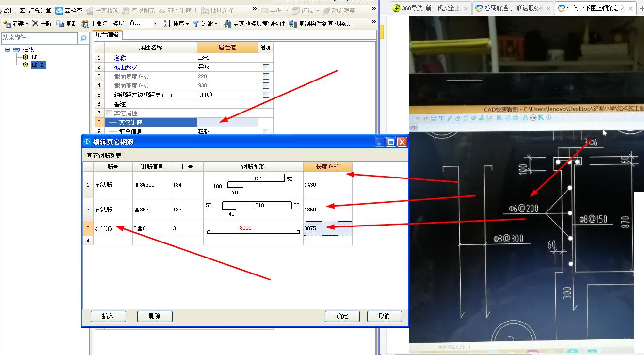This screenshot has width=644, height=355.
Task: Click 复制构件到其他楼层 toolbar icon
Action: [x=320, y=23]
